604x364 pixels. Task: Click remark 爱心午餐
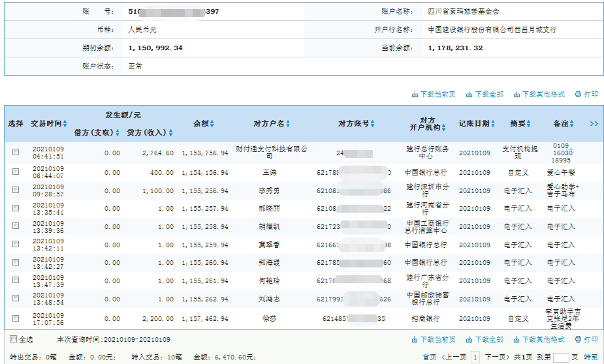point(561,172)
